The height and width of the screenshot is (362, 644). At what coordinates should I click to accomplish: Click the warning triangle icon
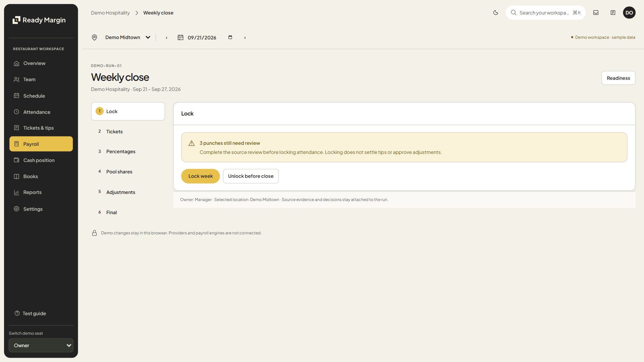[x=192, y=143]
